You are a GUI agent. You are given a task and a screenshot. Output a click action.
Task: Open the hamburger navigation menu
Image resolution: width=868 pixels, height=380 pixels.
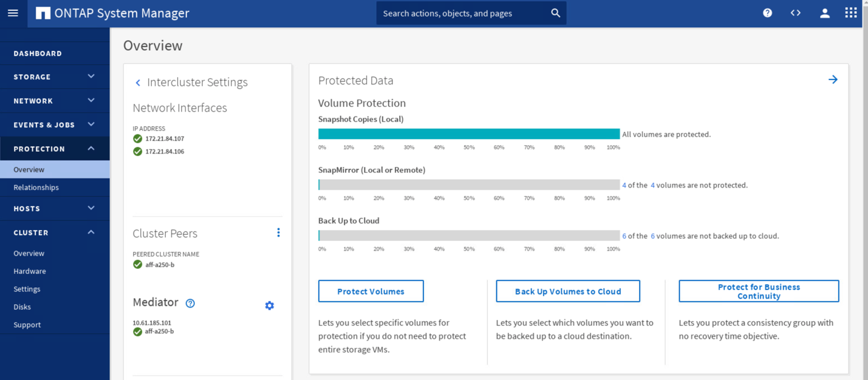click(13, 13)
